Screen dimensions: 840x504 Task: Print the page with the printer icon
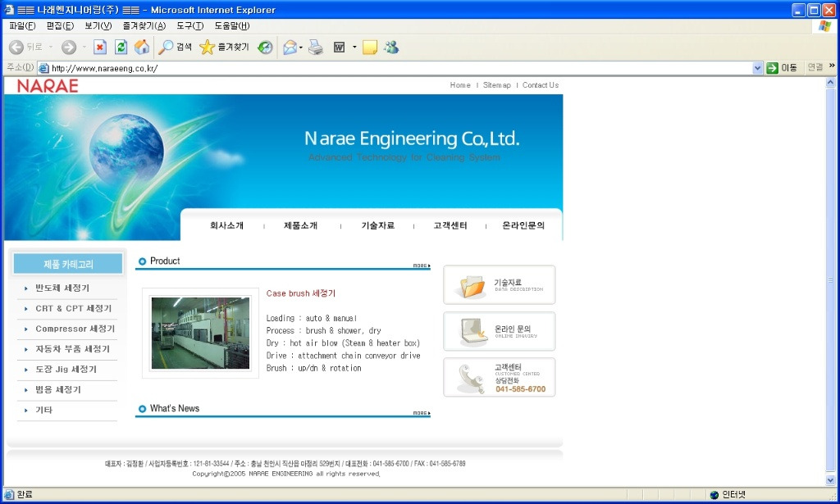coord(316,47)
